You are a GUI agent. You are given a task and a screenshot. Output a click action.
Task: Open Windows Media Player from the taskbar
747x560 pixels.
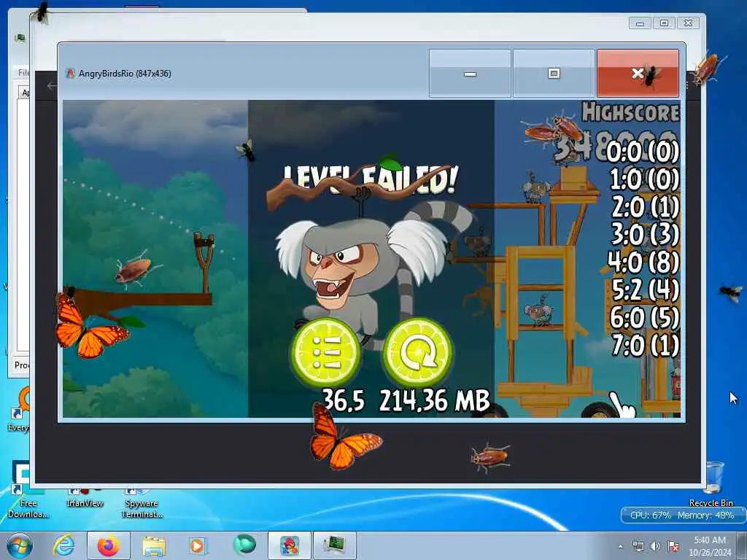click(197, 545)
